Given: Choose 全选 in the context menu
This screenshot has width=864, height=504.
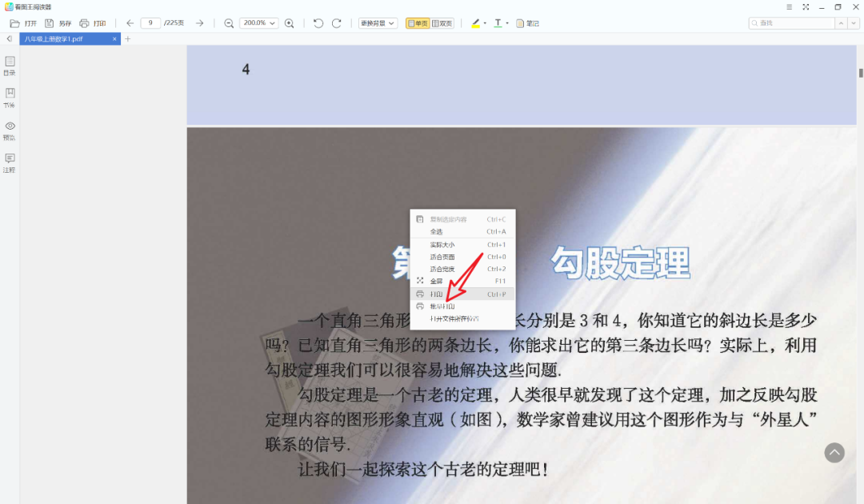Looking at the screenshot, I should [x=462, y=232].
